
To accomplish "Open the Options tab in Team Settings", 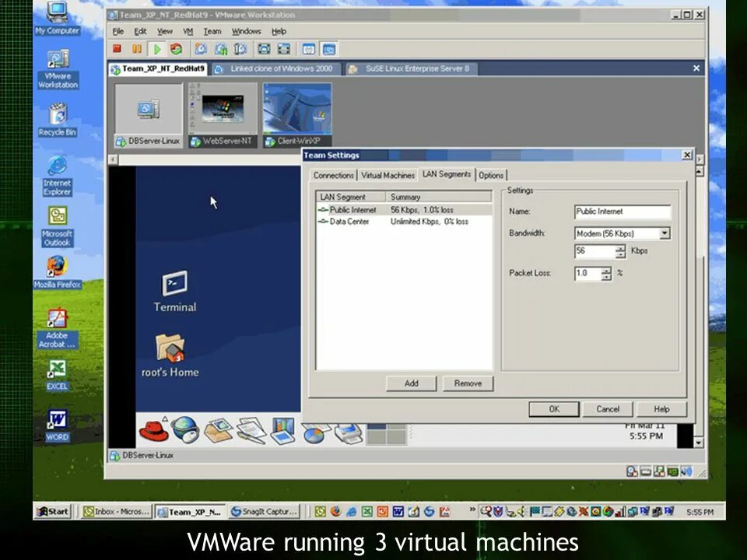I will coord(491,175).
